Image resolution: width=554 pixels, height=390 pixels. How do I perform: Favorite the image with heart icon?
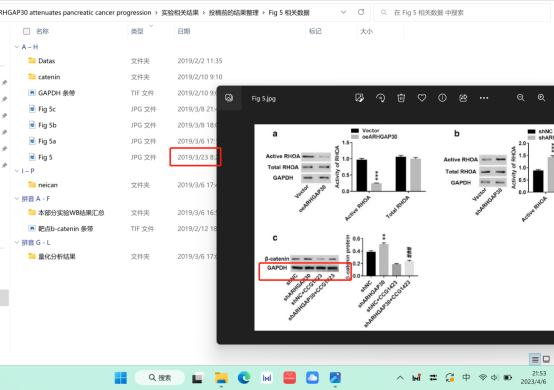pyautogui.click(x=422, y=98)
